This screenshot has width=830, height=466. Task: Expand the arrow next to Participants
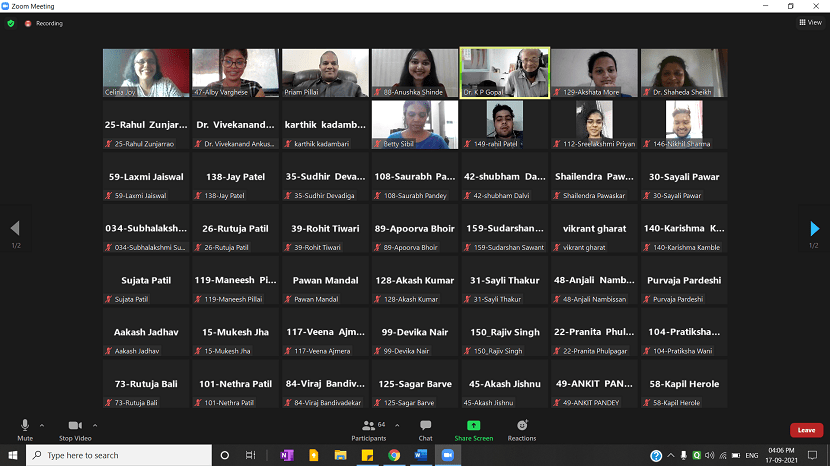(397, 424)
